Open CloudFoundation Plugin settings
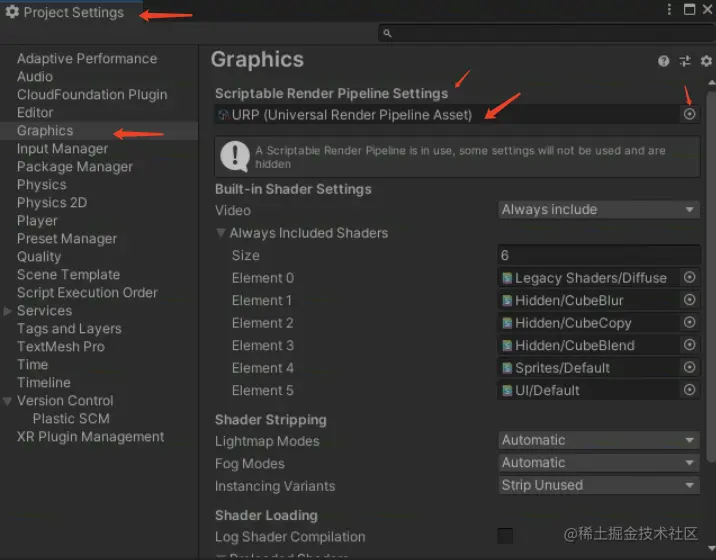716x560 pixels. (x=92, y=95)
